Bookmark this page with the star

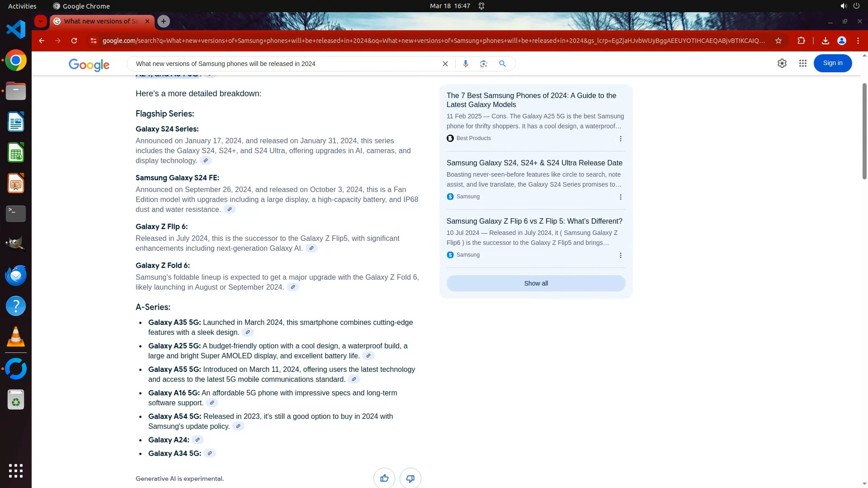click(x=778, y=41)
